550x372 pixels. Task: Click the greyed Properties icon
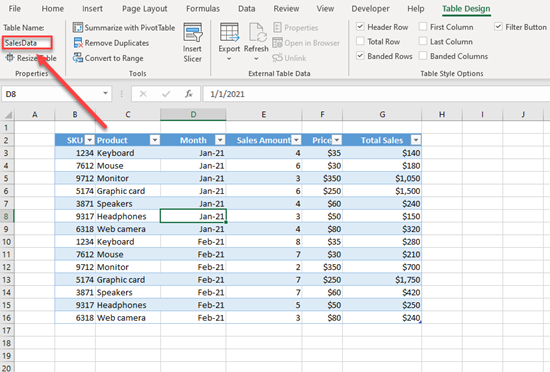pos(277,27)
